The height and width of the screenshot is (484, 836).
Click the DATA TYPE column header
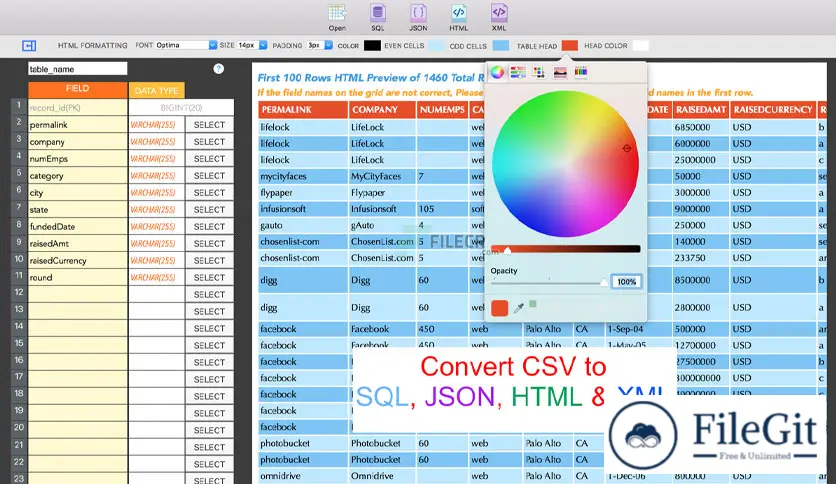pyautogui.click(x=156, y=90)
